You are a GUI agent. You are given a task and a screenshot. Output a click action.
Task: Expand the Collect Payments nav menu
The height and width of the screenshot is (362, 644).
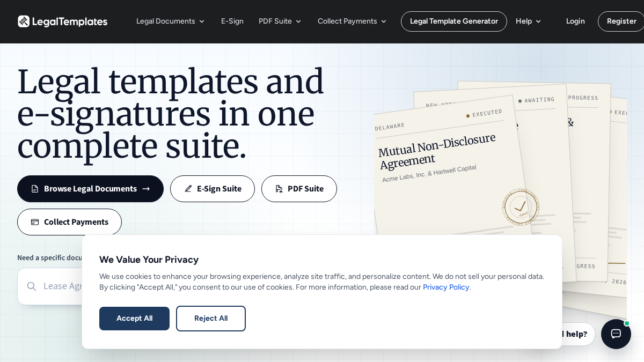pos(352,21)
